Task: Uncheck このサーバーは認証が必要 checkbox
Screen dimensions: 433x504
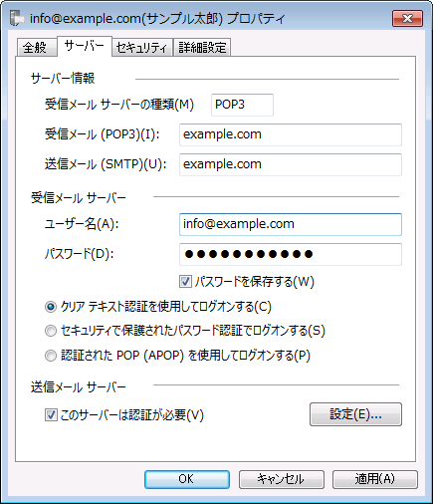Action: [51, 415]
